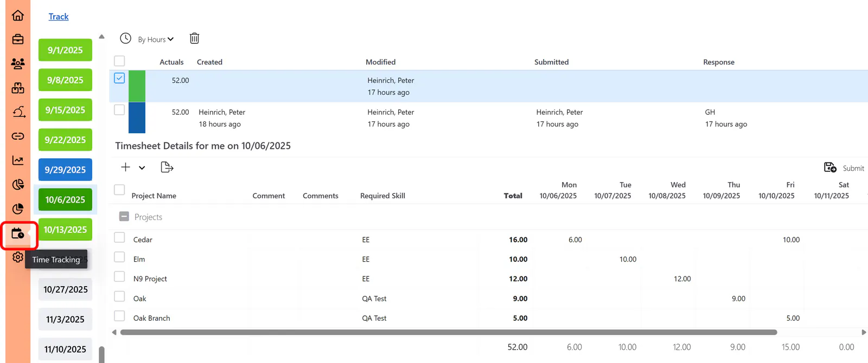Click the Actuals column header
The width and height of the screenshot is (868, 363).
click(x=171, y=62)
